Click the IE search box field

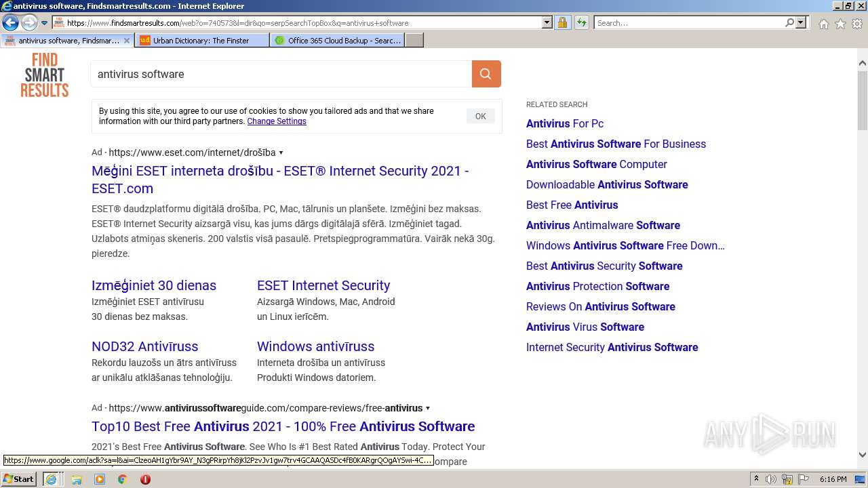click(689, 23)
